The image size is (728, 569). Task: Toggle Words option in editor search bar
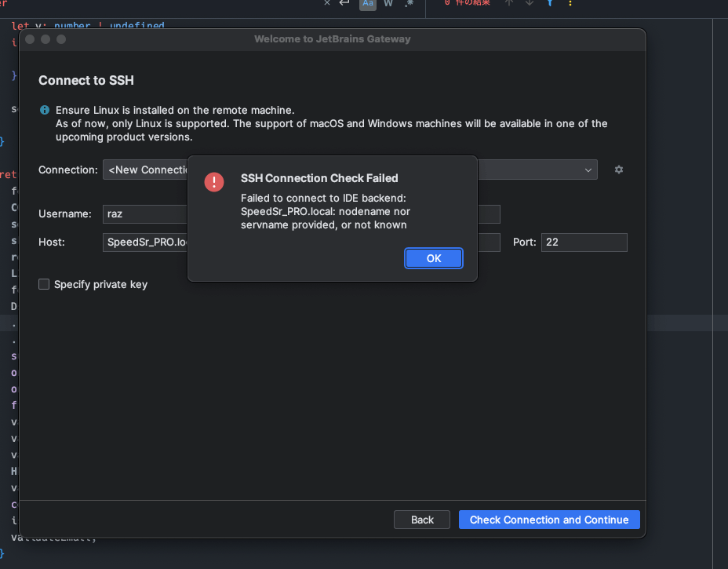click(x=388, y=4)
